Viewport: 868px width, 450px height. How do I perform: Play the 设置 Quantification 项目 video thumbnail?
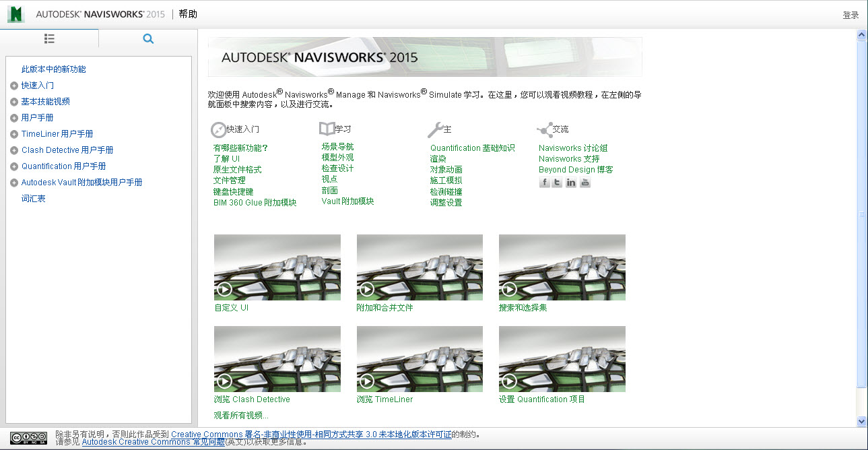(562, 359)
